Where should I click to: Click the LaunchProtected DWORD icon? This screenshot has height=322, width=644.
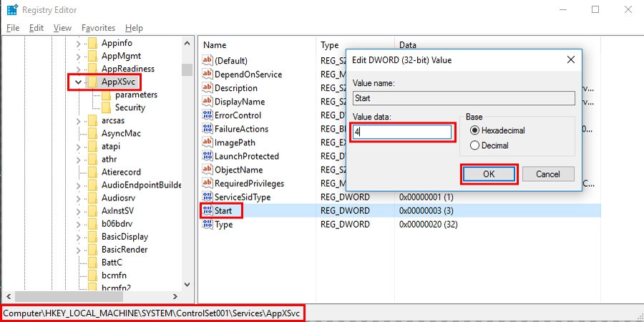click(208, 156)
